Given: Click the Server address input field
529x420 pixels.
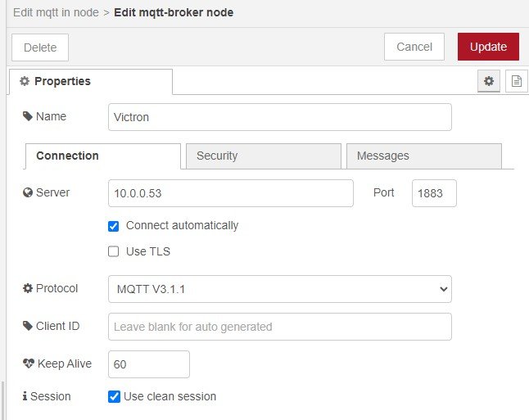Looking at the screenshot, I should click(x=230, y=193).
